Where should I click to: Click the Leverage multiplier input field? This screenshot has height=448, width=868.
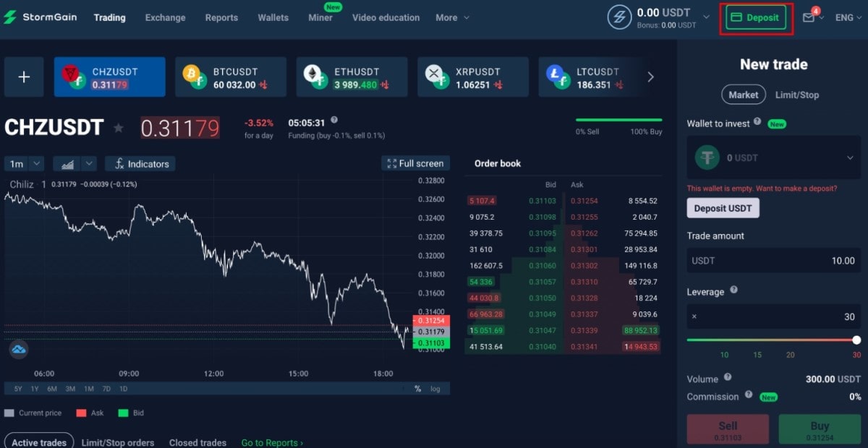pos(773,316)
